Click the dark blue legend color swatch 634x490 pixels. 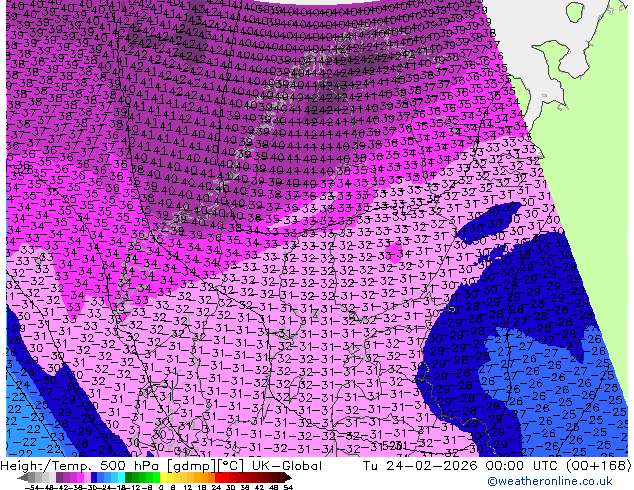click(x=94, y=477)
